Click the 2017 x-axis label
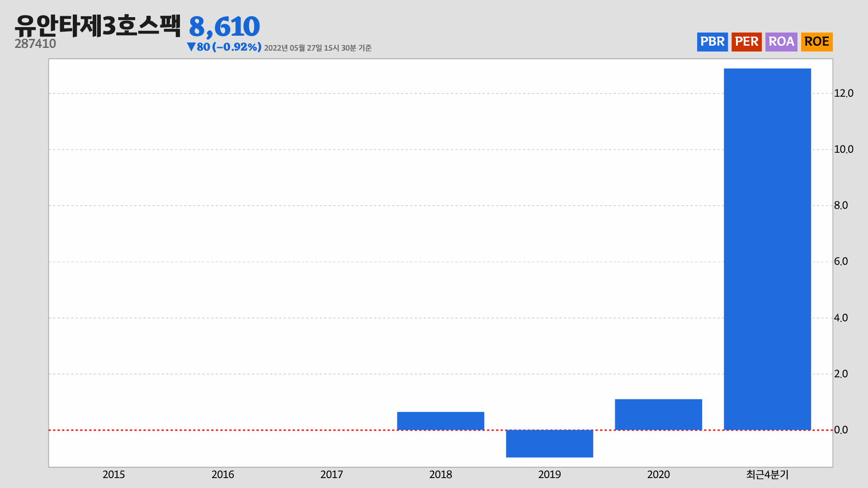This screenshot has height=488, width=868. (331, 474)
